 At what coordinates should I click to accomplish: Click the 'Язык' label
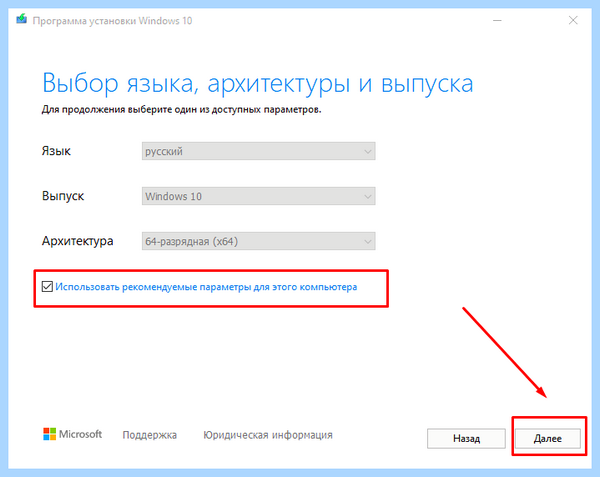[56, 151]
